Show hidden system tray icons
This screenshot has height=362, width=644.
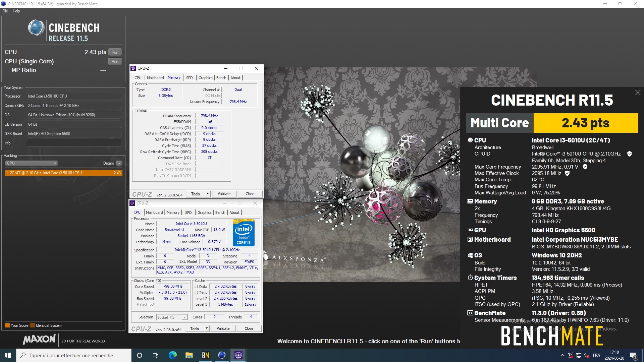coord(562,355)
